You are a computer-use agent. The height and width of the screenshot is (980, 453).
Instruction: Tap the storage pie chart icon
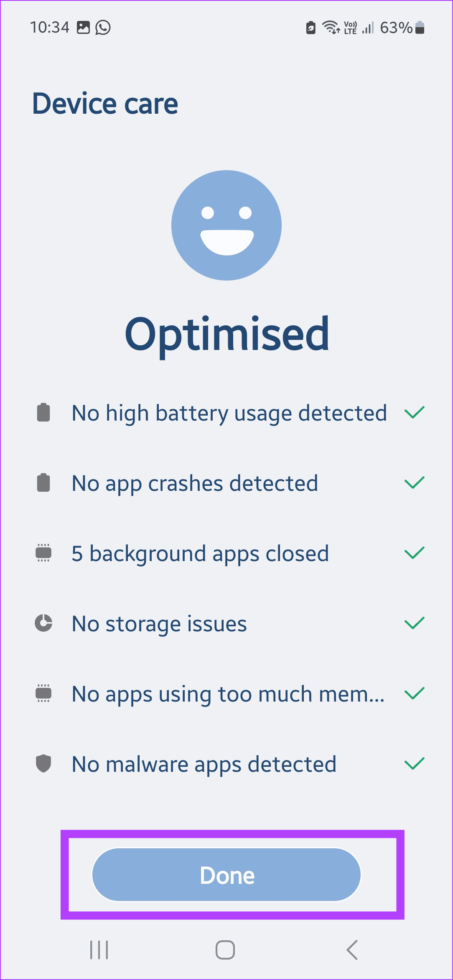click(43, 623)
